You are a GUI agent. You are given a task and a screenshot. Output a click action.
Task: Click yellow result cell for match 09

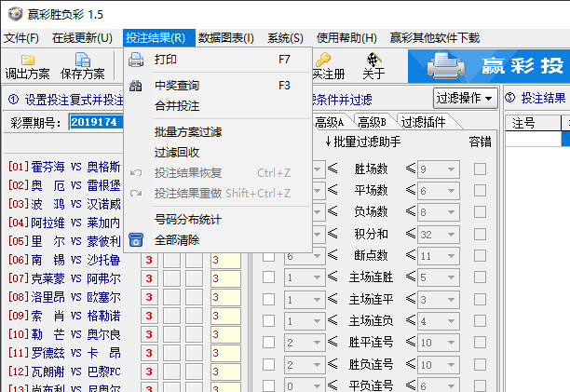[225, 316]
